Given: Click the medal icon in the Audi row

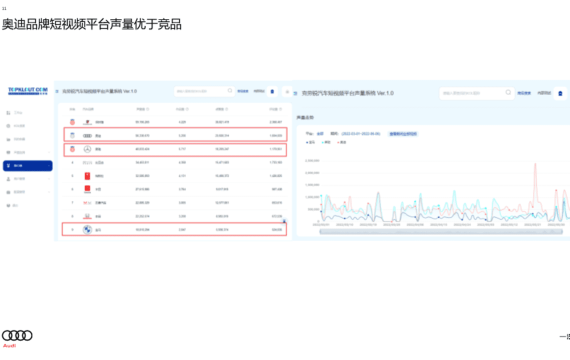Looking at the screenshot, I should (x=72, y=135).
